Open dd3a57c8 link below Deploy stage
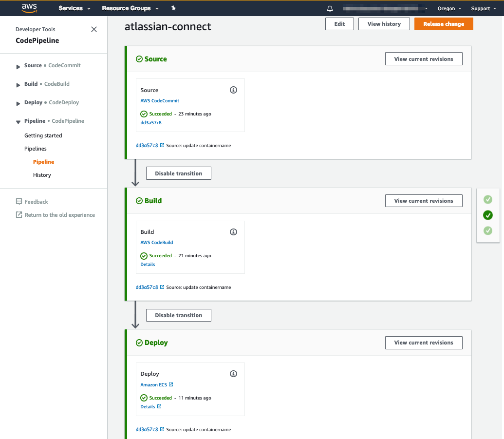504x439 pixels. click(147, 429)
